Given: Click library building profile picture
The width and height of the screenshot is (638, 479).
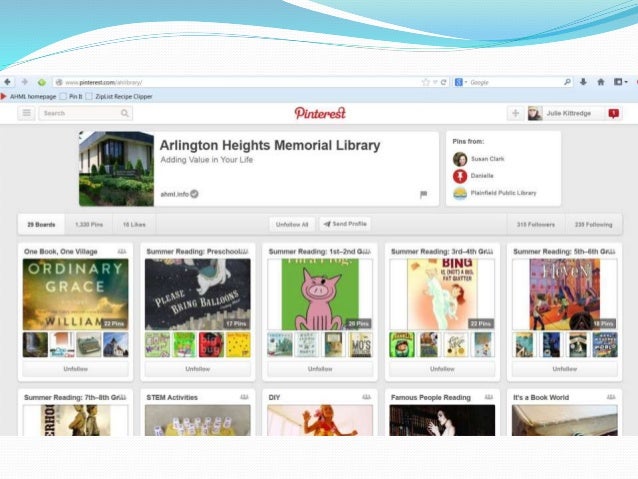Looking at the screenshot, I should [x=116, y=168].
